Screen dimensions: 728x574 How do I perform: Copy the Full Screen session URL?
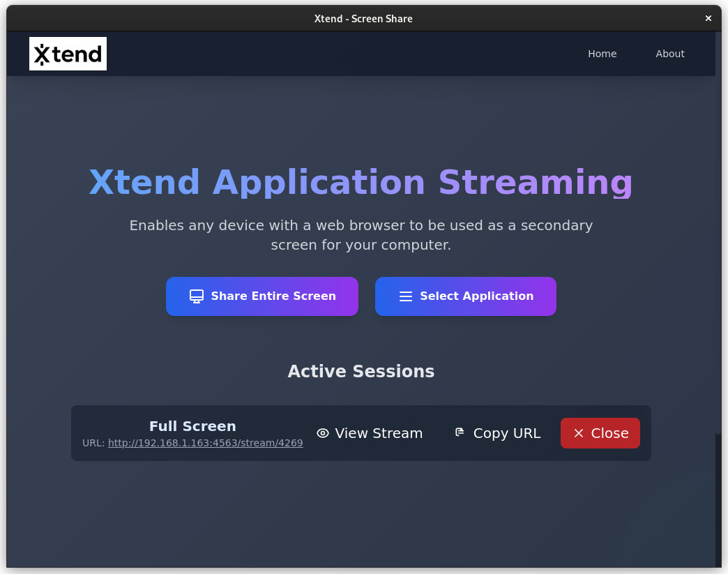(497, 432)
